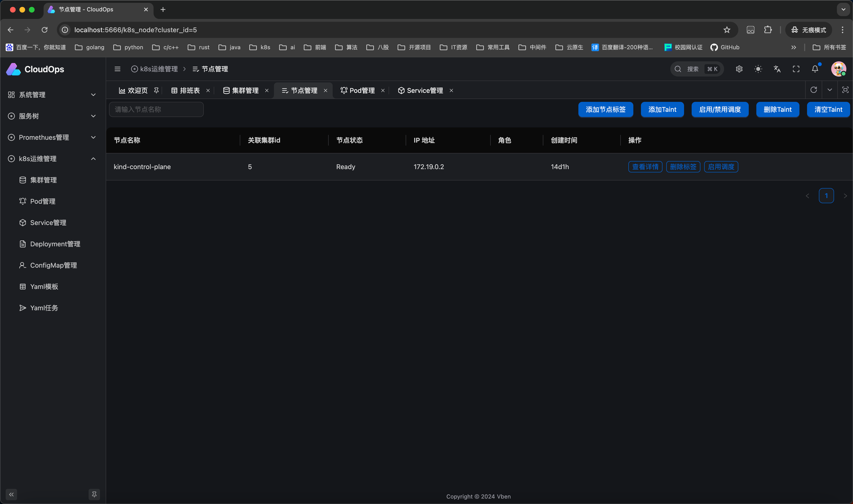This screenshot has height=504, width=853.
Task: Go to pagination page 1
Action: pyautogui.click(x=826, y=196)
